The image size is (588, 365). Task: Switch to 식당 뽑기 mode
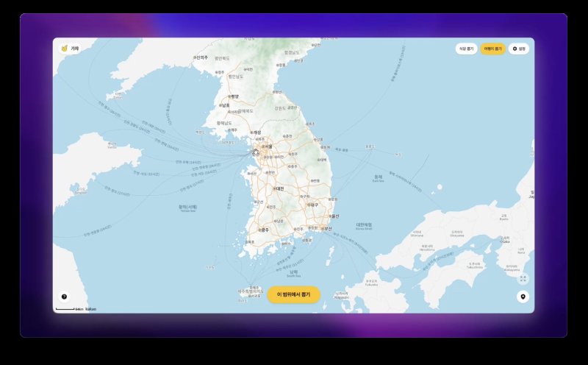click(466, 49)
